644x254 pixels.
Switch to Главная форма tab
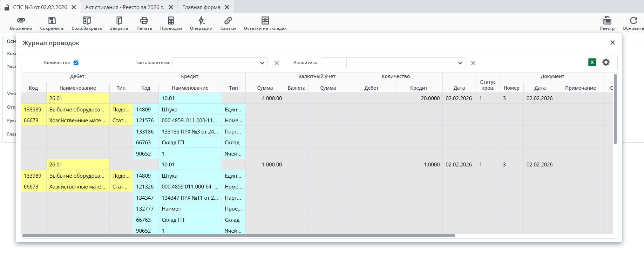point(201,7)
